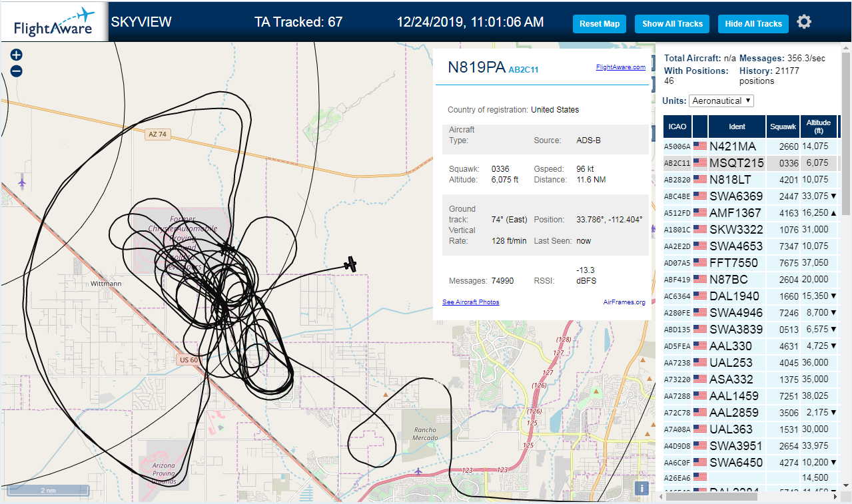Select the SWA6450 row
852x504 pixels.
coord(751,462)
